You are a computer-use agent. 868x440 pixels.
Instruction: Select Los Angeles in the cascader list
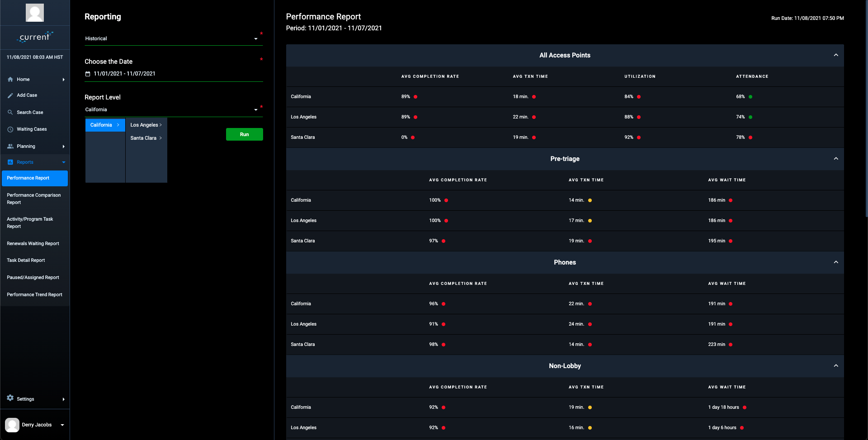146,125
